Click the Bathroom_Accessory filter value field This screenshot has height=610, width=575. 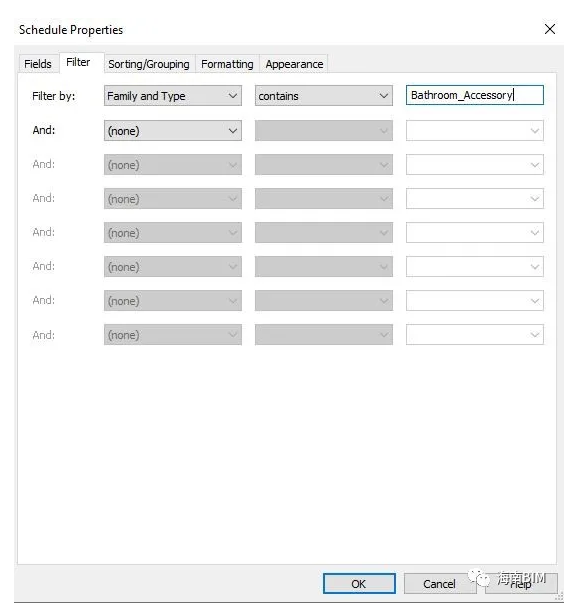pyautogui.click(x=475, y=95)
